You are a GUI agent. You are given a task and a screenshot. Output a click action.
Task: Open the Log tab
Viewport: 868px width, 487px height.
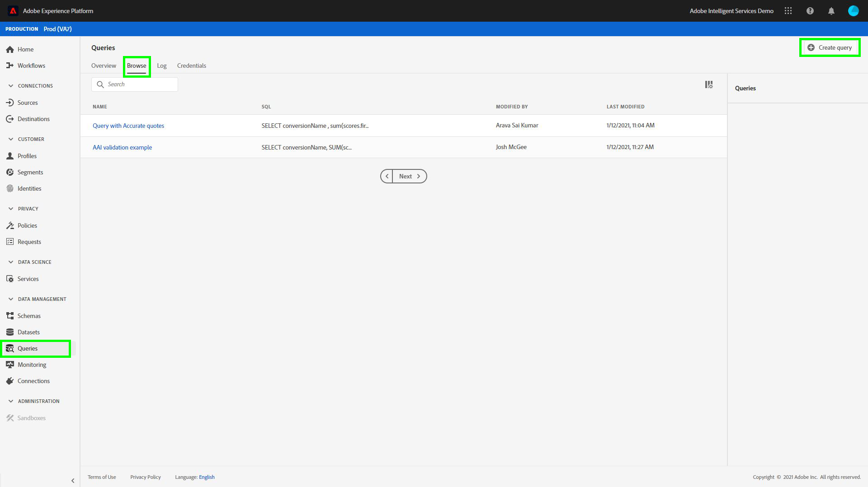point(162,66)
